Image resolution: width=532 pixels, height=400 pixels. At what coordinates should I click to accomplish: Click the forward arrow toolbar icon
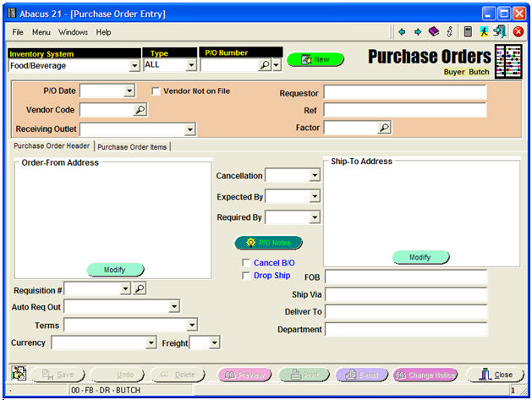coord(417,32)
